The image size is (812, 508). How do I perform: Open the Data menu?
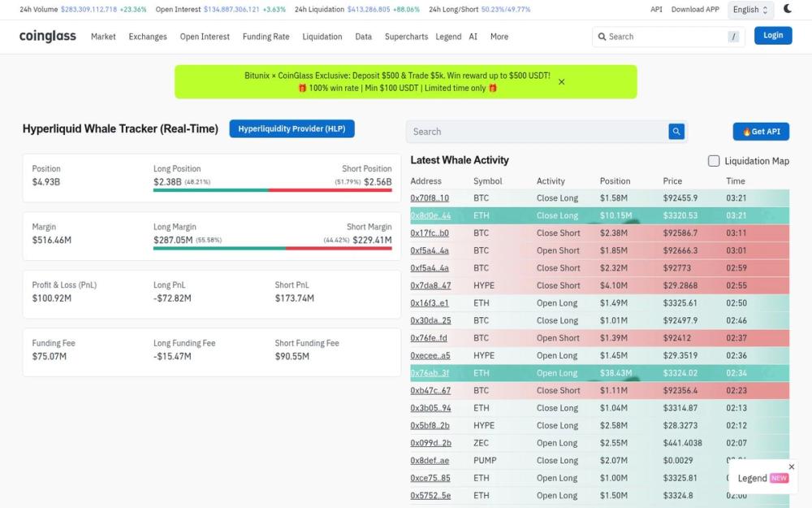[x=363, y=37]
